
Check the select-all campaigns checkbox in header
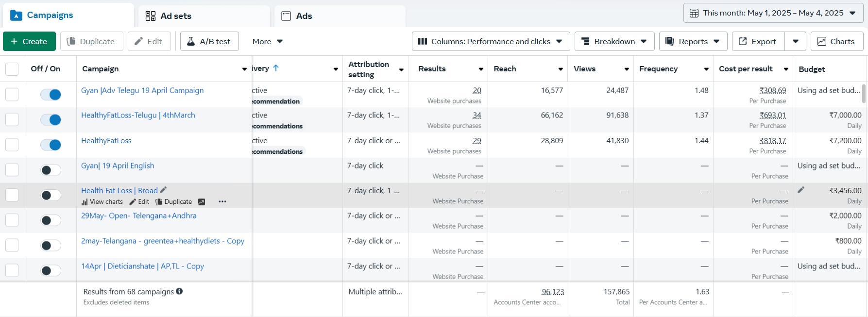[x=12, y=69]
